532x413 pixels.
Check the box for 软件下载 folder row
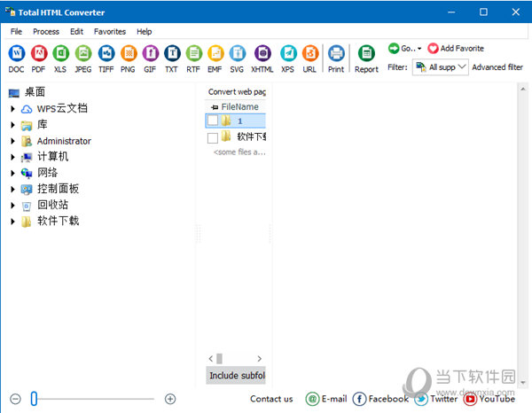(x=213, y=138)
